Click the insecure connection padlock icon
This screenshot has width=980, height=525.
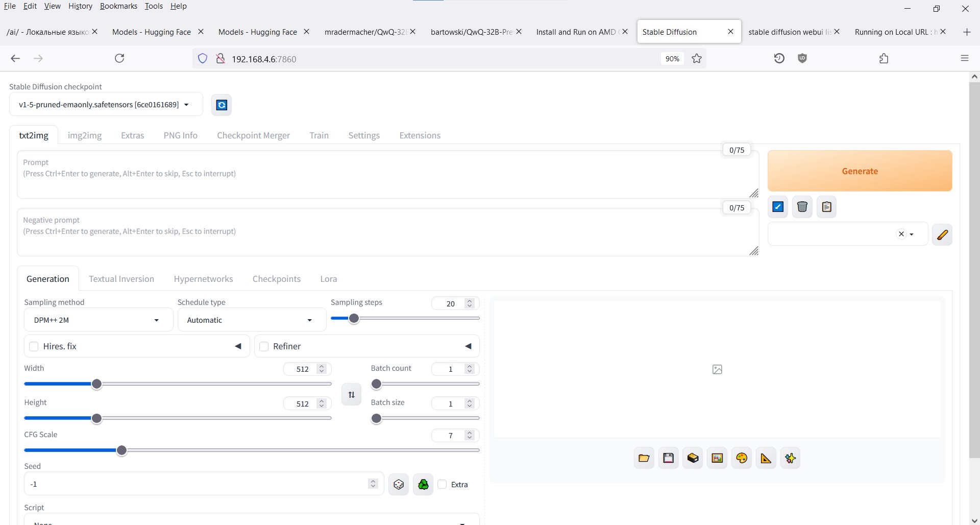pos(220,59)
